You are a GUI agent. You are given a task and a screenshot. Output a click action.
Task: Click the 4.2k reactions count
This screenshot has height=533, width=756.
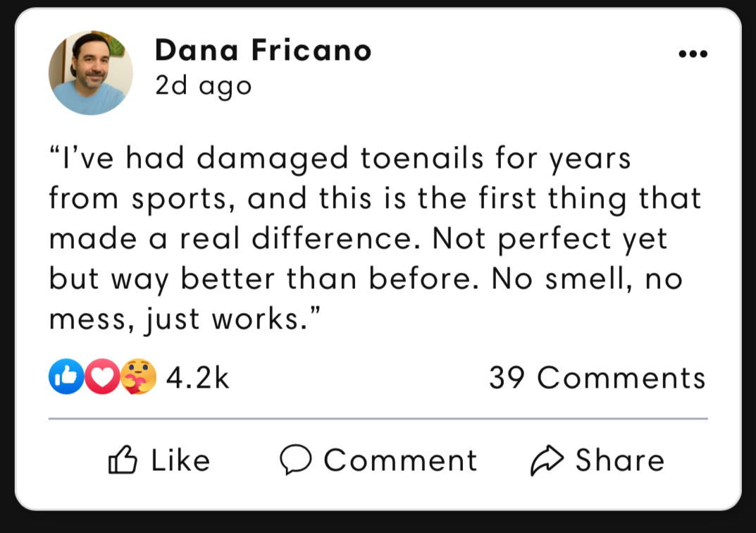point(198,378)
